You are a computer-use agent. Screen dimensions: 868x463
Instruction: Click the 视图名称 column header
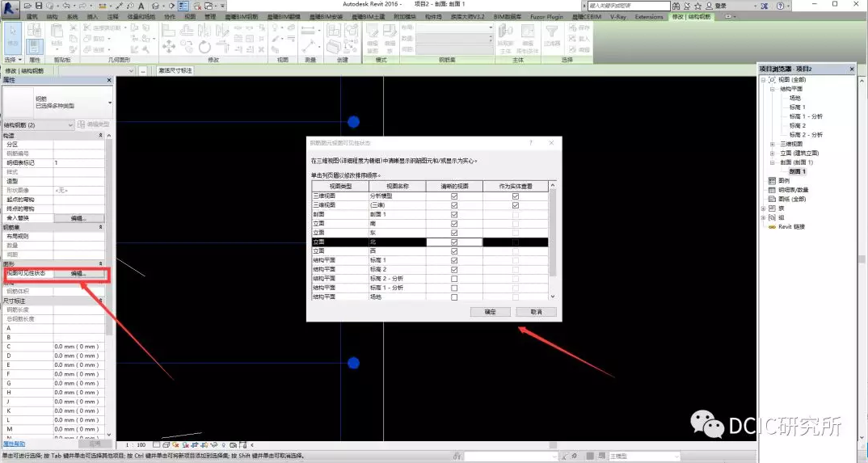397,187
